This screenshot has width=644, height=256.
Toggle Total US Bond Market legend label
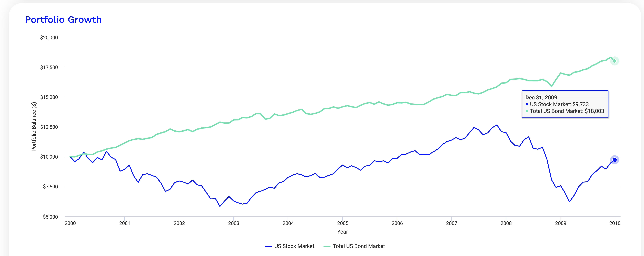coord(359,246)
